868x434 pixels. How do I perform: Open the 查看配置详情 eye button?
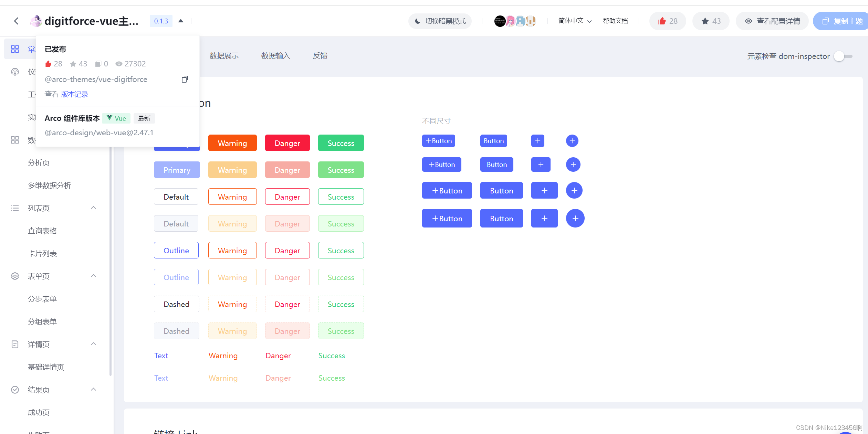pos(772,21)
